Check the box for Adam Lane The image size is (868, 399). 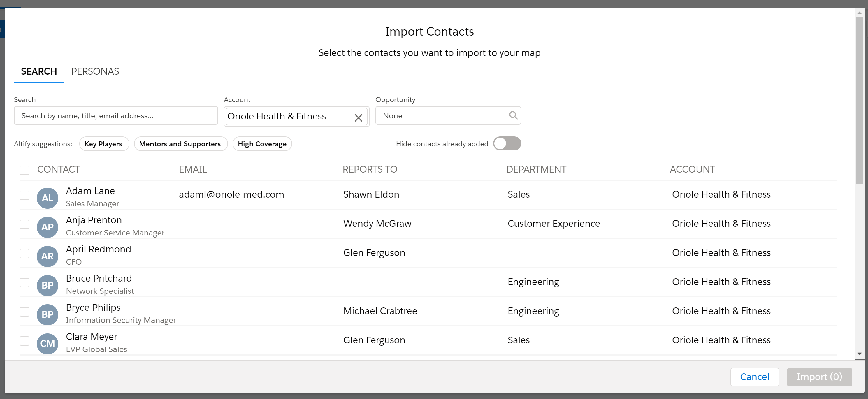coord(24,195)
